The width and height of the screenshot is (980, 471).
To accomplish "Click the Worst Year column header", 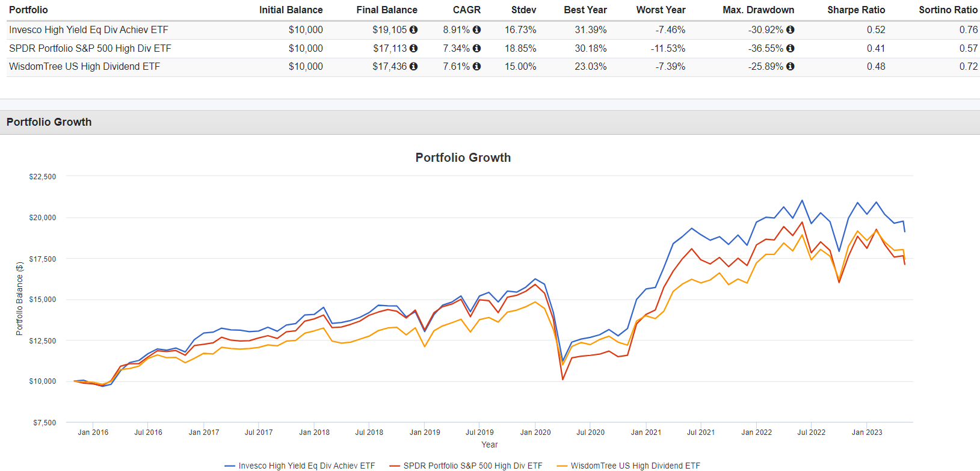I will [x=661, y=10].
